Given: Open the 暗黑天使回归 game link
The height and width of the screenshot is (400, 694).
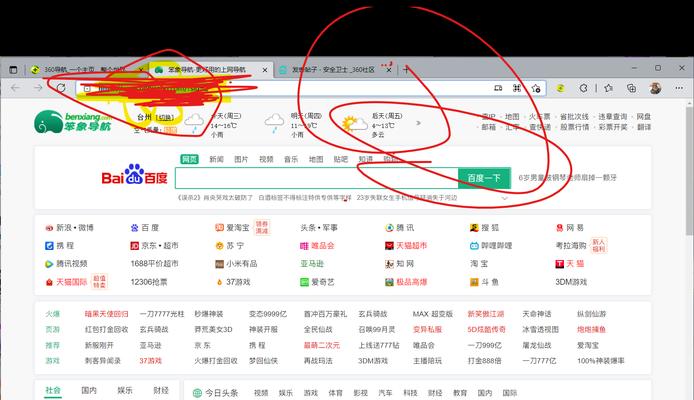Looking at the screenshot, I should click(x=106, y=314).
